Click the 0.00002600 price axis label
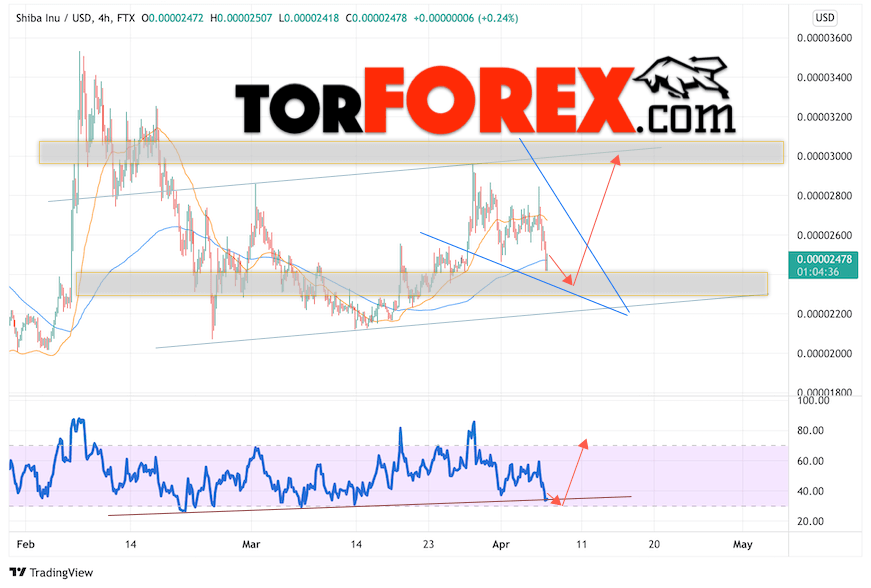The image size is (871, 588). tap(824, 235)
